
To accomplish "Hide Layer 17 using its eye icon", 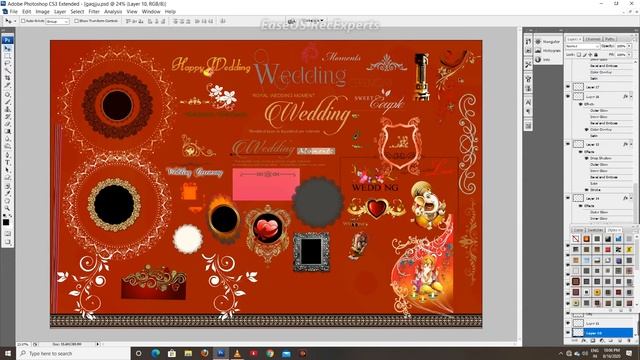I will pyautogui.click(x=568, y=87).
